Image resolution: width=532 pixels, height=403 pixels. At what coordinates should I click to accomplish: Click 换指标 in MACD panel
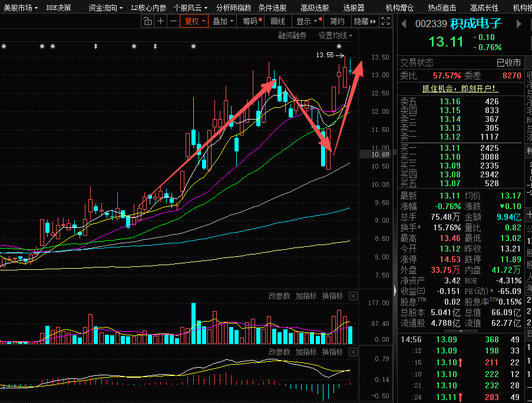[x=332, y=352]
